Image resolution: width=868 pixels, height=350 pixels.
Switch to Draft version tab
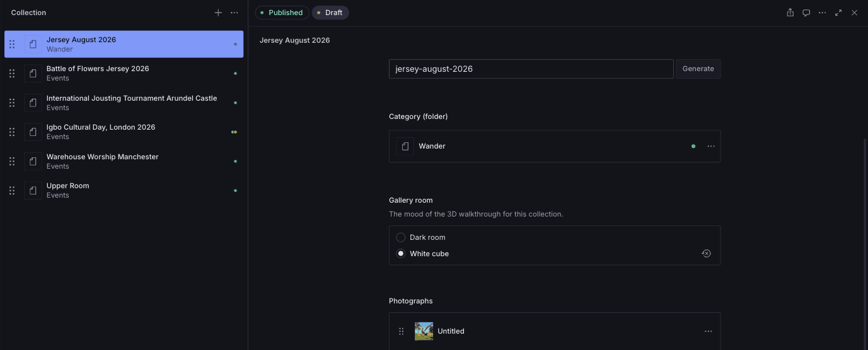[330, 13]
